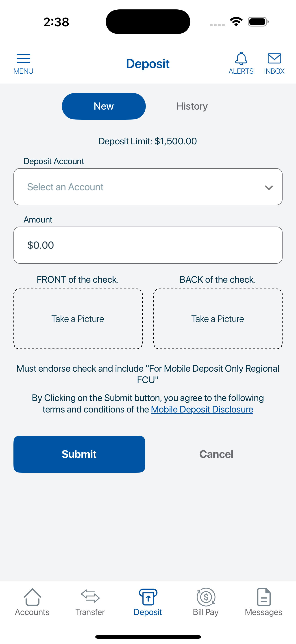Take a picture of check FRONT
Image resolution: width=296 pixels, height=644 pixels.
tap(78, 319)
